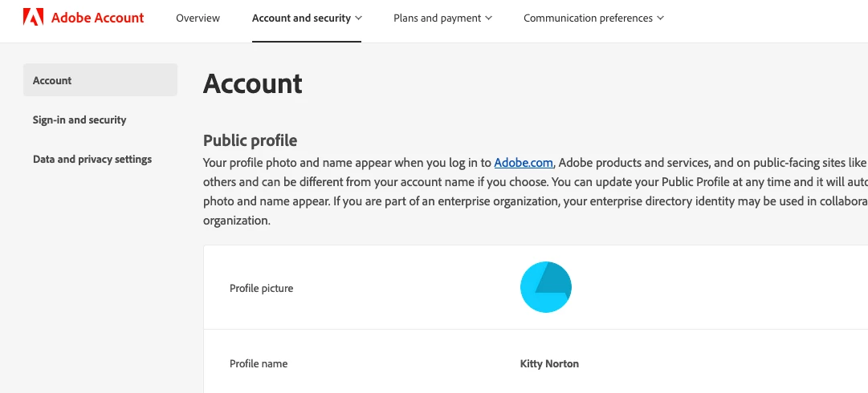The height and width of the screenshot is (393, 868).
Task: Open the Communication preferences menu
Action: 588,18
